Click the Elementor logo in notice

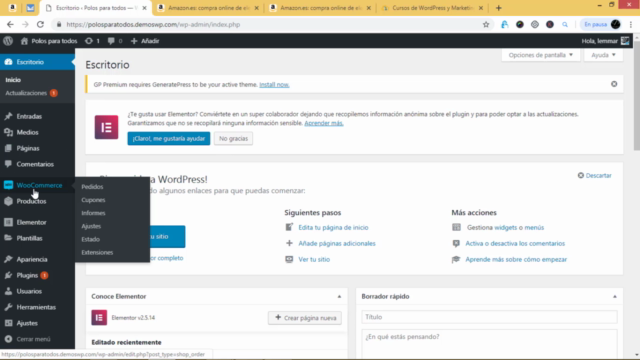[x=106, y=127]
